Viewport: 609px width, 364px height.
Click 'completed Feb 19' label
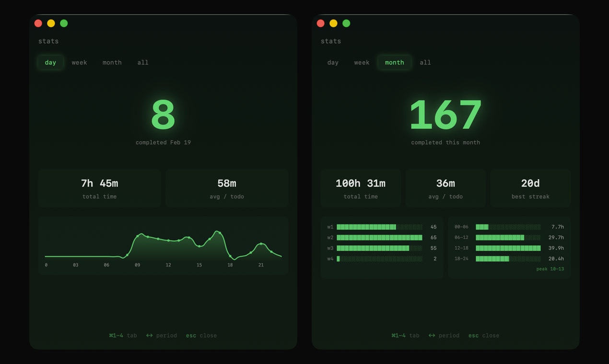pyautogui.click(x=163, y=142)
